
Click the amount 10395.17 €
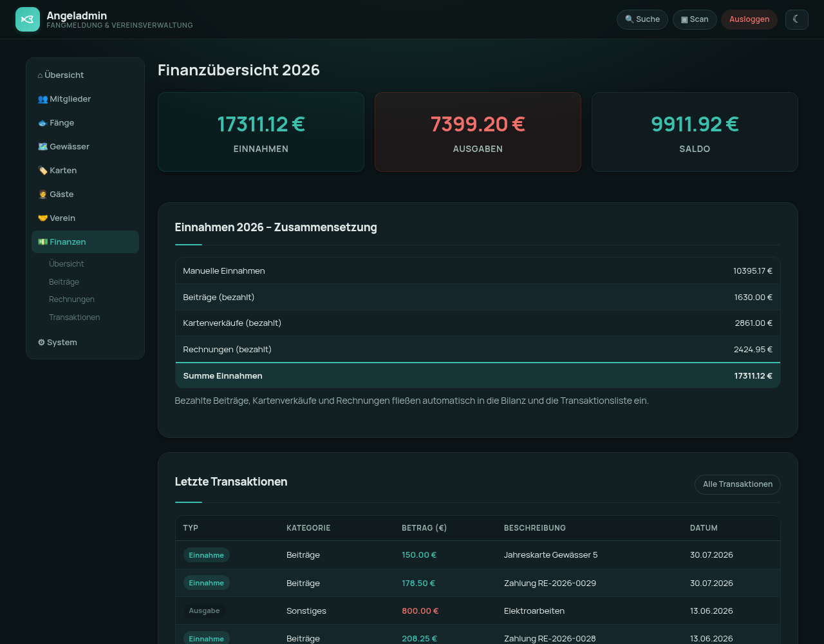(x=753, y=271)
